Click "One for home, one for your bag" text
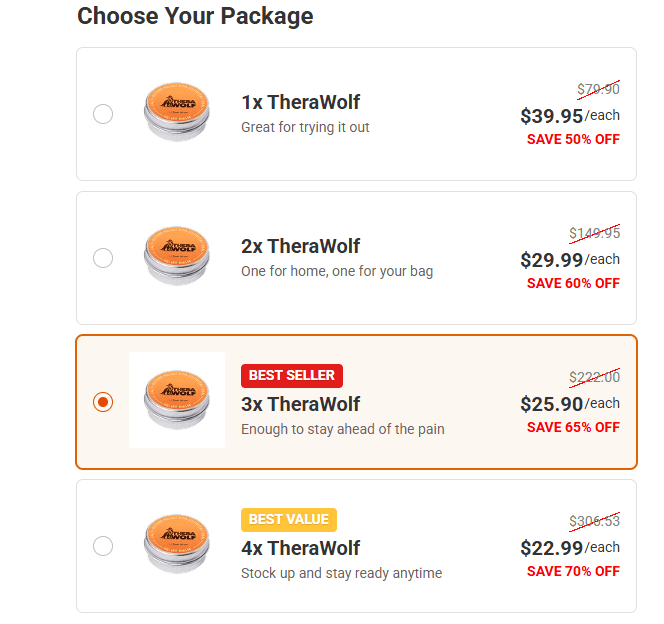664x624 pixels. pyautogui.click(x=337, y=271)
